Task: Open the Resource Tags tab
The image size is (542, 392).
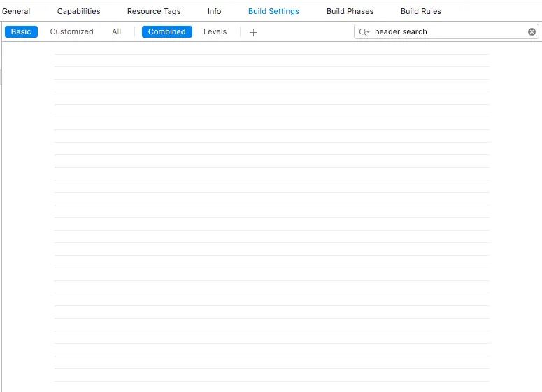Action: click(154, 11)
